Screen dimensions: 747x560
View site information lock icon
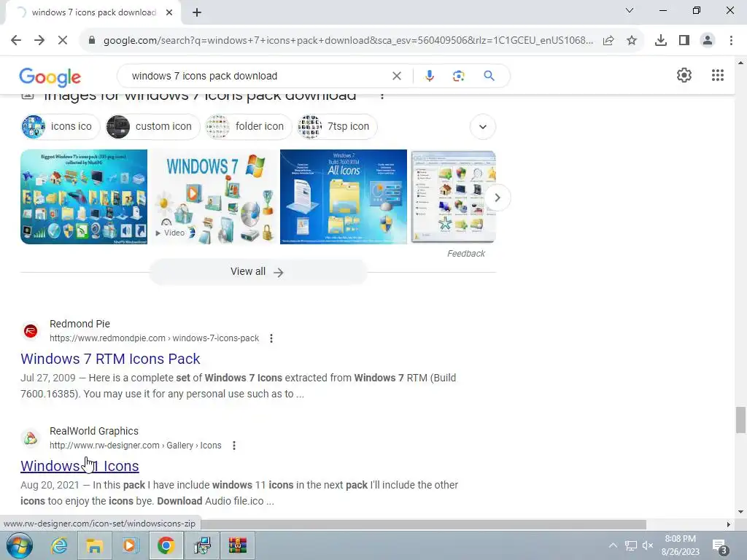click(x=92, y=41)
